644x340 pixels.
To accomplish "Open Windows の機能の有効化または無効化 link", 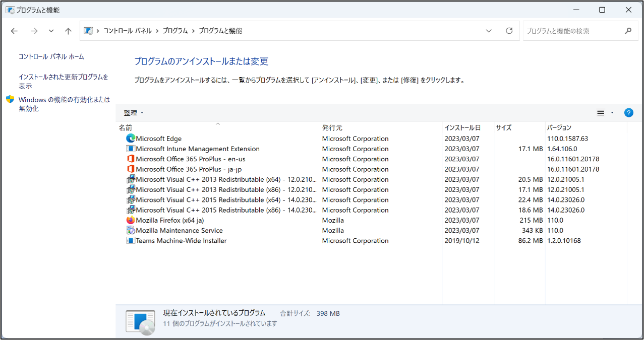I will coord(64,104).
